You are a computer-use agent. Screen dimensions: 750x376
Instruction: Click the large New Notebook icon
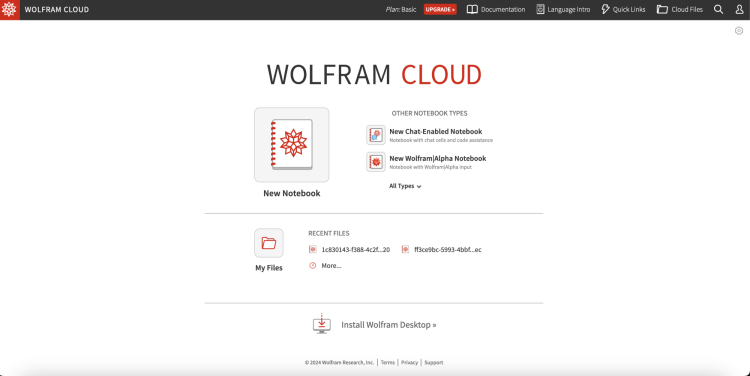292,145
